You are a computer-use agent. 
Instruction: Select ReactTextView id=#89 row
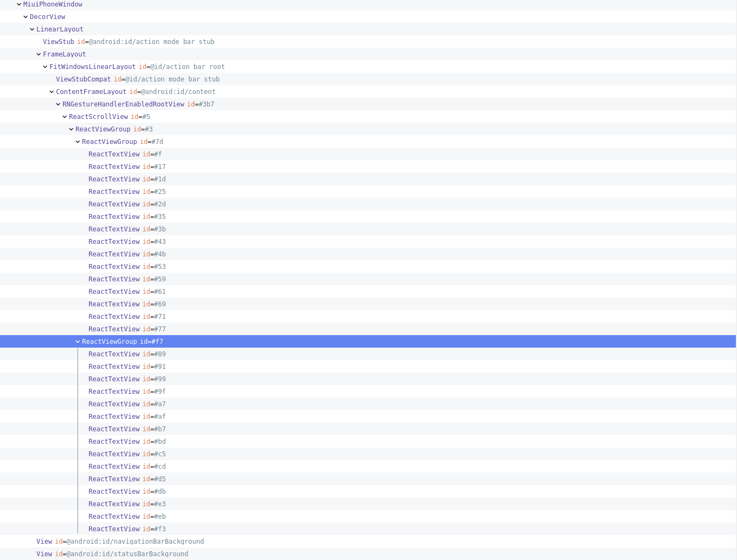pos(368,354)
